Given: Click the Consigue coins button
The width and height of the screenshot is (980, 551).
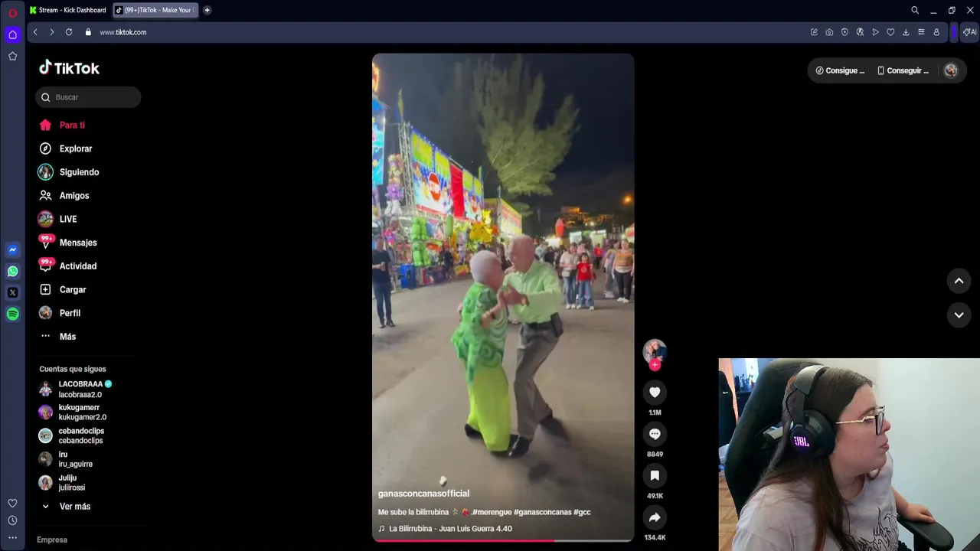Looking at the screenshot, I should click(841, 70).
